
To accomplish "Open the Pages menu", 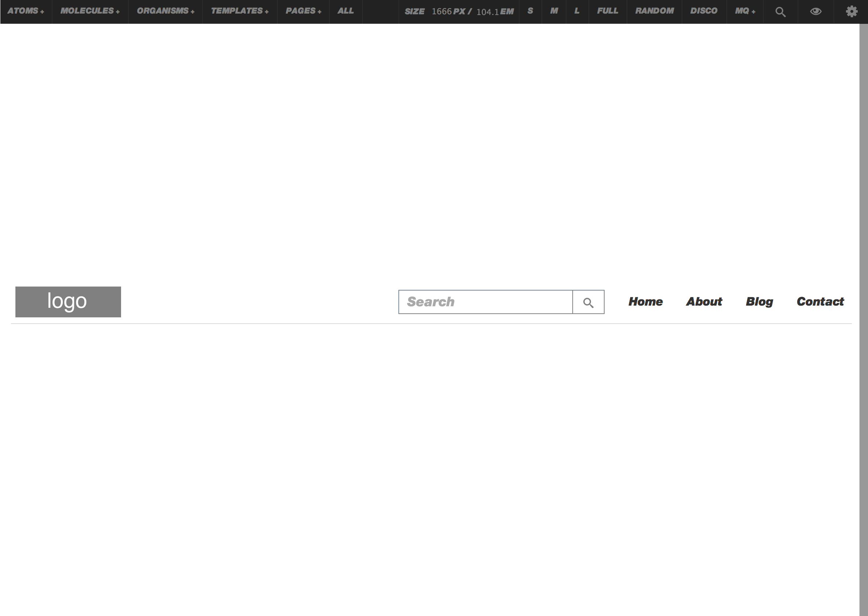I will click(303, 11).
